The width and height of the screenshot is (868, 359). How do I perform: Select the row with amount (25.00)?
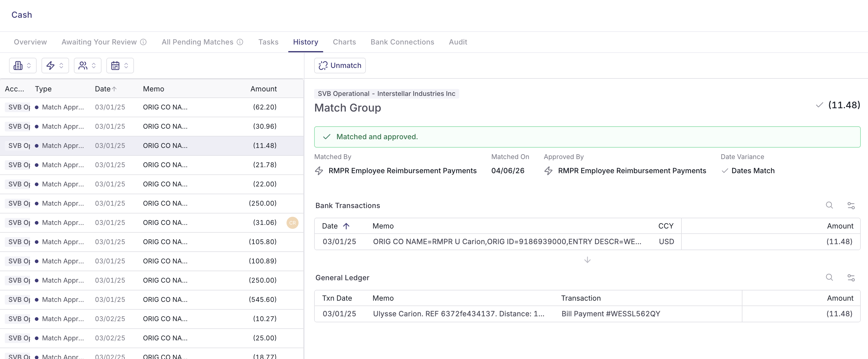tap(152, 338)
